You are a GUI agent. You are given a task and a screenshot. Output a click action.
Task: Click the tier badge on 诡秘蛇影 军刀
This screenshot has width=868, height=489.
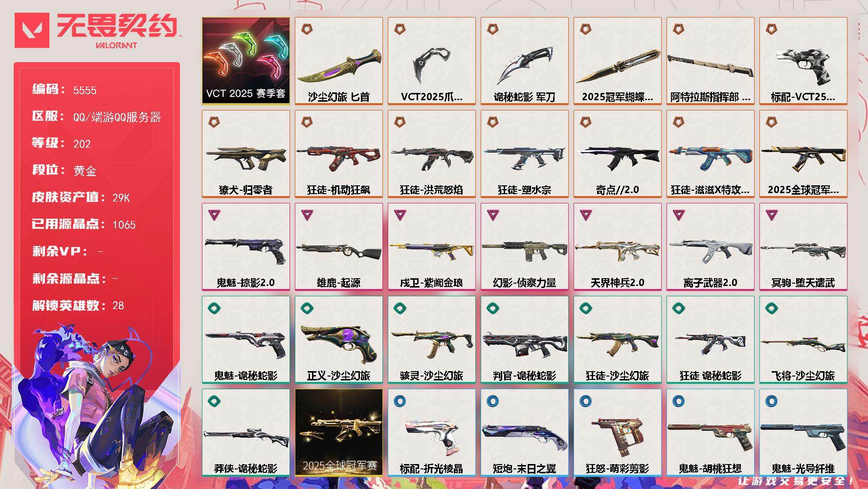(493, 29)
